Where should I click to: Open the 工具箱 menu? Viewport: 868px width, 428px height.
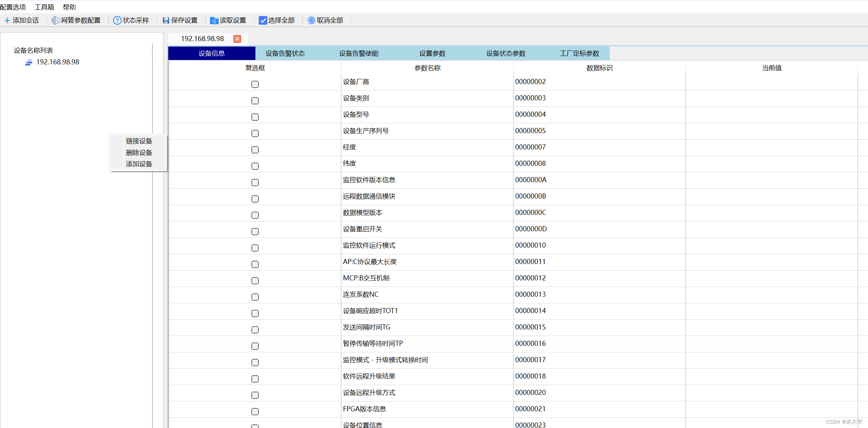click(x=44, y=7)
